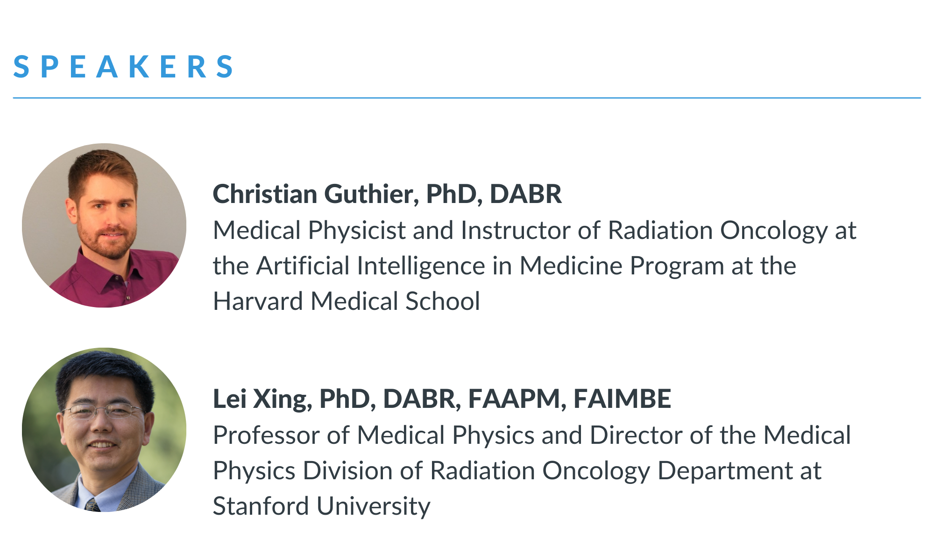The height and width of the screenshot is (560, 934).
Task: Open the Lei Xing name heading
Action: coord(442,399)
